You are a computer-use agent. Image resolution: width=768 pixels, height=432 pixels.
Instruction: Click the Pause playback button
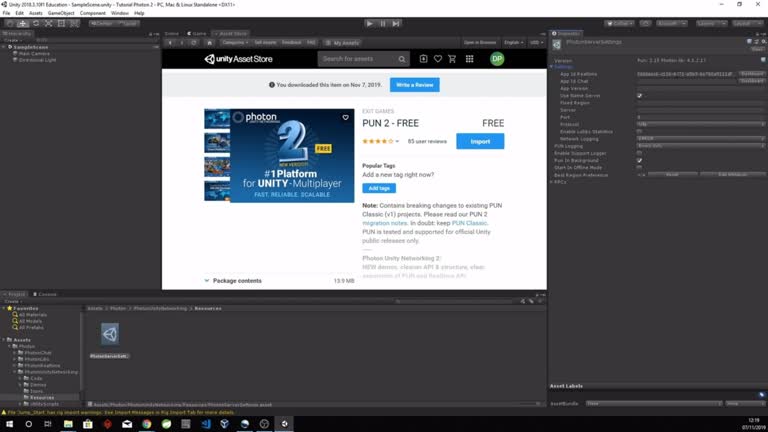[383, 23]
